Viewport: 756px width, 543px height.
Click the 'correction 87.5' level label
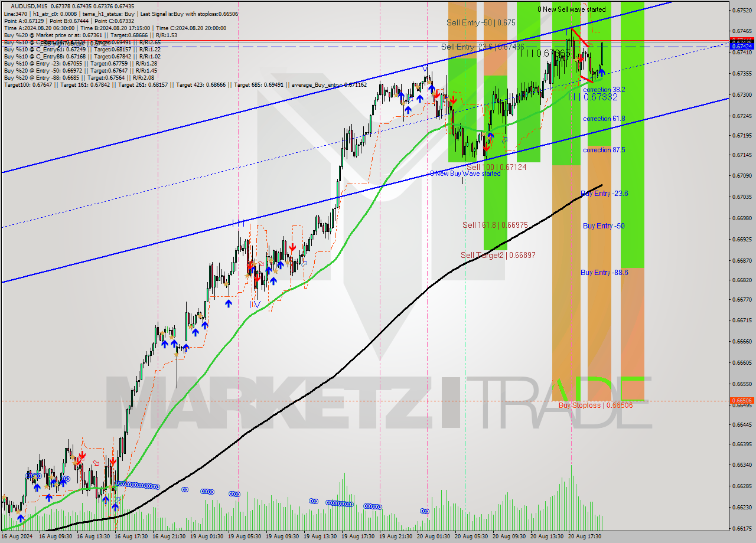pos(604,150)
